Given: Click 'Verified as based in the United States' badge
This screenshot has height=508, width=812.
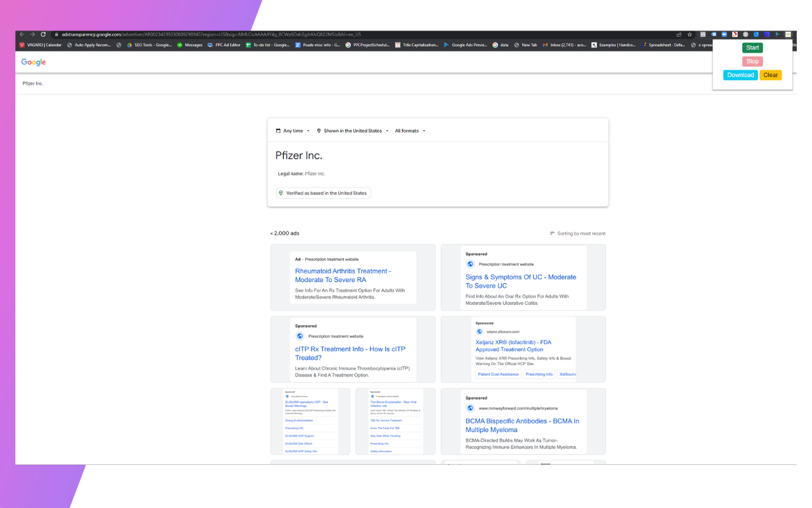Looking at the screenshot, I should pyautogui.click(x=324, y=193).
